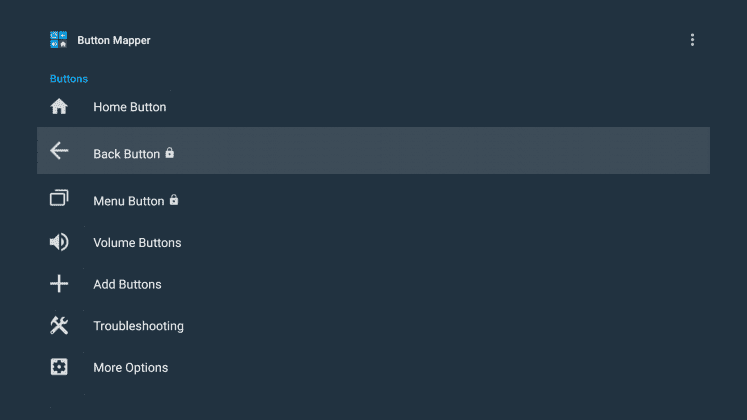747x420 pixels.
Task: Open the Troubleshooting entry
Action: (x=374, y=326)
